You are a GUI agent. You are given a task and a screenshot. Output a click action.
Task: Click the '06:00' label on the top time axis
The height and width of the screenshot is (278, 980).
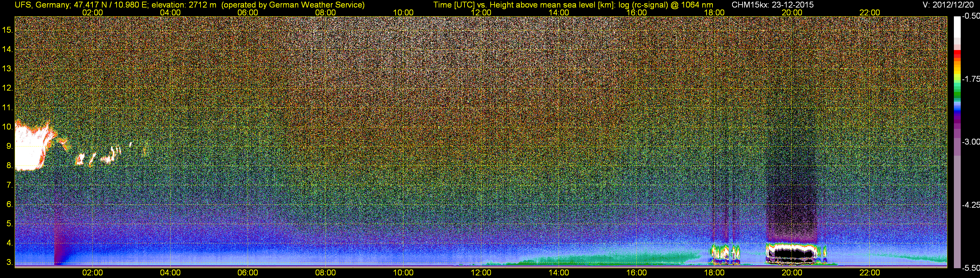(248, 12)
